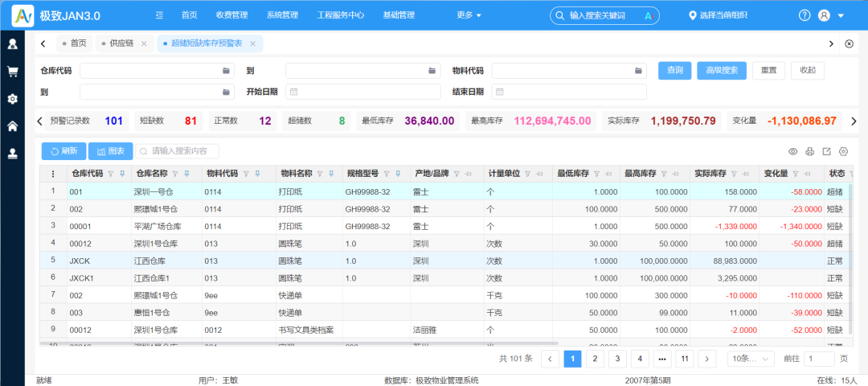Click the pin icon on 规格型号 column
Image resolution: width=868 pixels, height=386 pixels.
click(398, 174)
